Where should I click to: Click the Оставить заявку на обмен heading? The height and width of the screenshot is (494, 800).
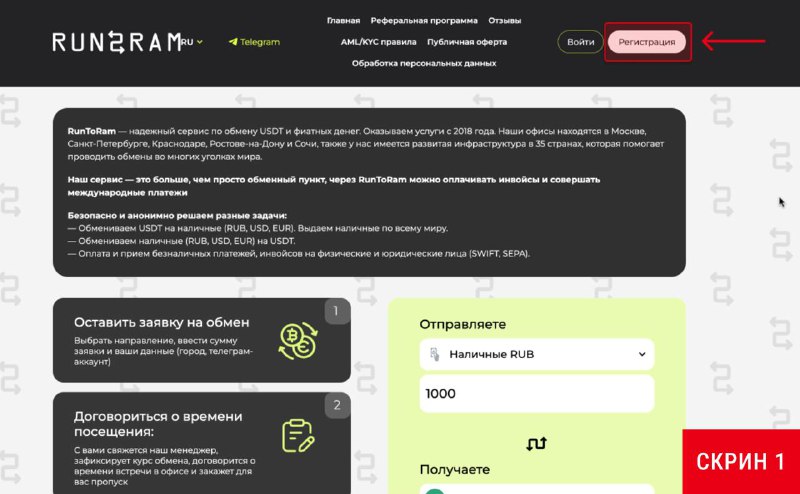[162, 323]
